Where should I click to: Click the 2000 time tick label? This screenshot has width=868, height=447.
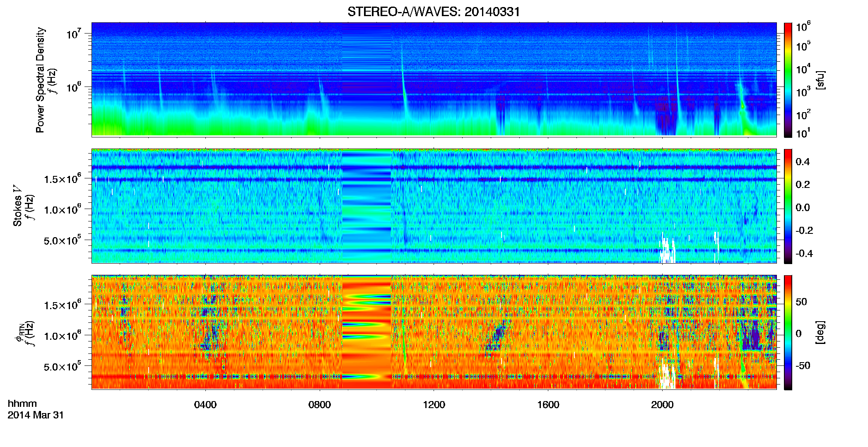(662, 404)
